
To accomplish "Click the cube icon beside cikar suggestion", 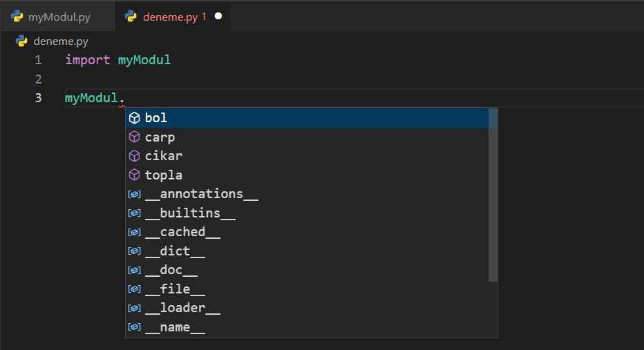I will coord(135,156).
